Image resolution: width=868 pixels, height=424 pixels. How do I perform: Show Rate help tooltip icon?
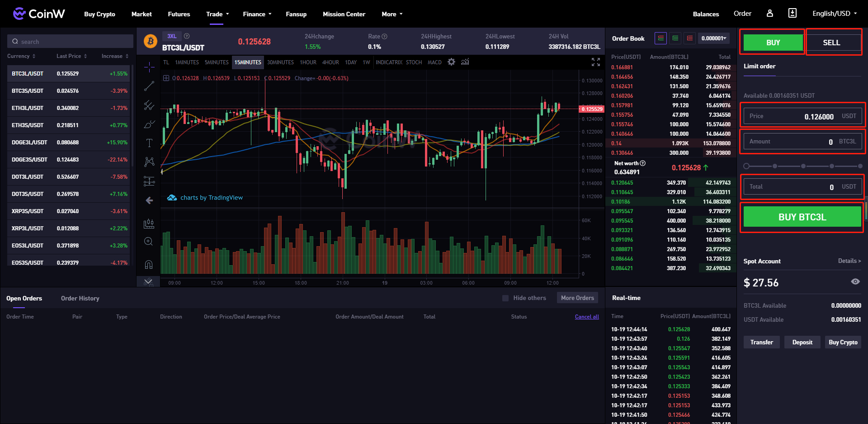click(384, 36)
